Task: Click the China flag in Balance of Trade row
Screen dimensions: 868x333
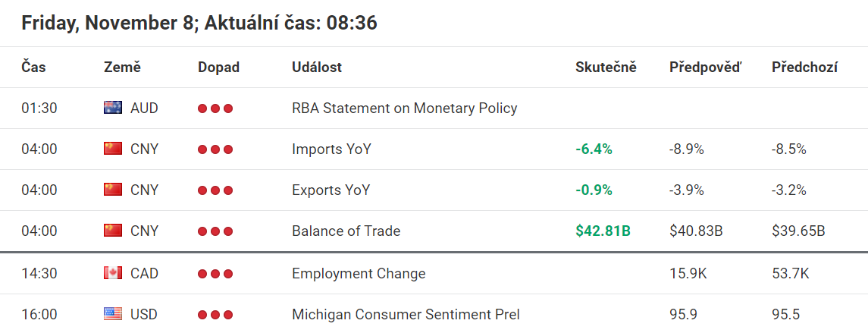Action: [112, 231]
